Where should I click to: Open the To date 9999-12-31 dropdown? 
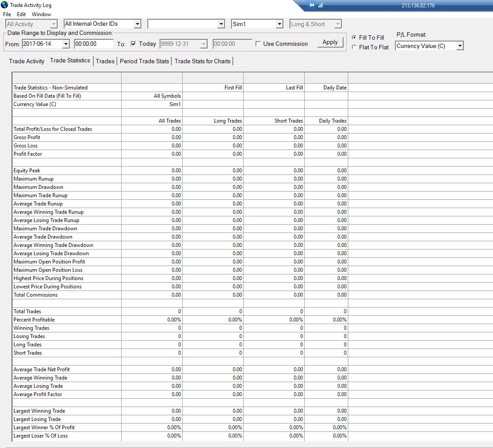(x=204, y=44)
